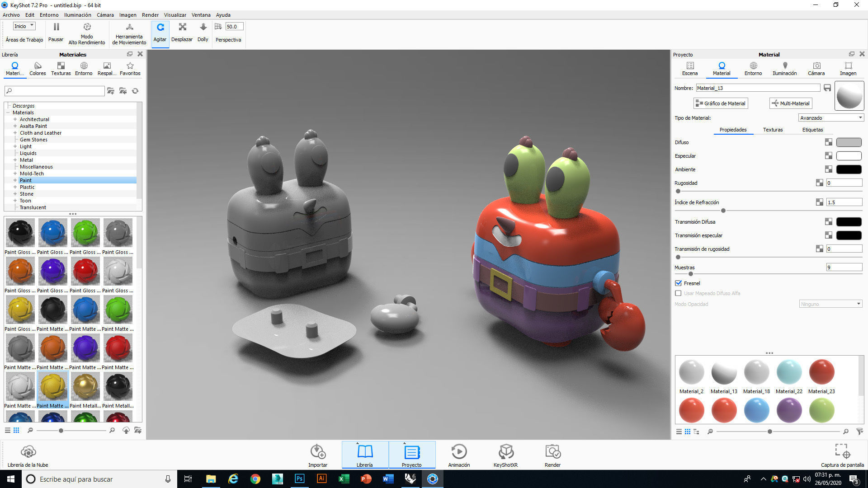Select the Dolly camera tool
Screen dimensions: 868x488
(203, 33)
